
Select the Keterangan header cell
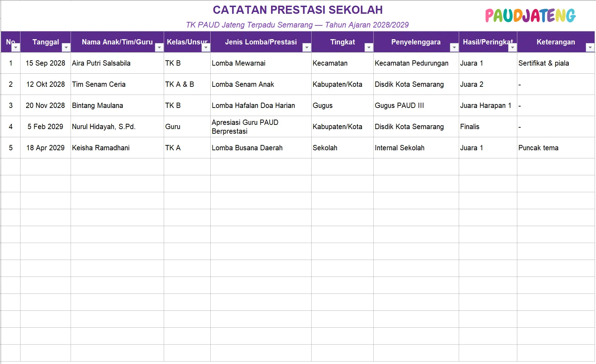(556, 42)
